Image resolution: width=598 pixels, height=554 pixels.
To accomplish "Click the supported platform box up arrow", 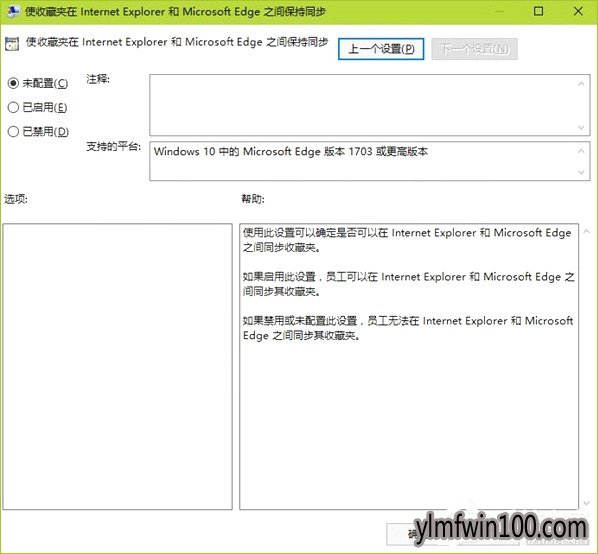I will 581,151.
